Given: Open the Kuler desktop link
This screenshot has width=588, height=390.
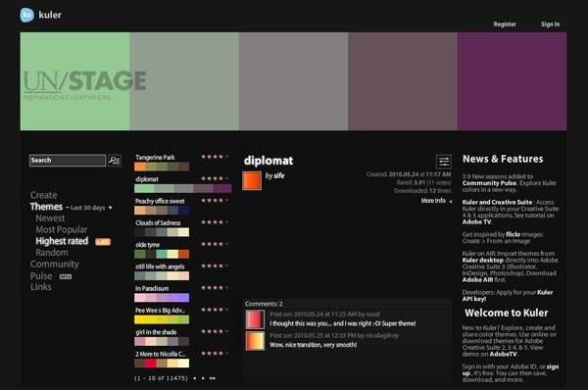Looking at the screenshot, I should point(483,260).
